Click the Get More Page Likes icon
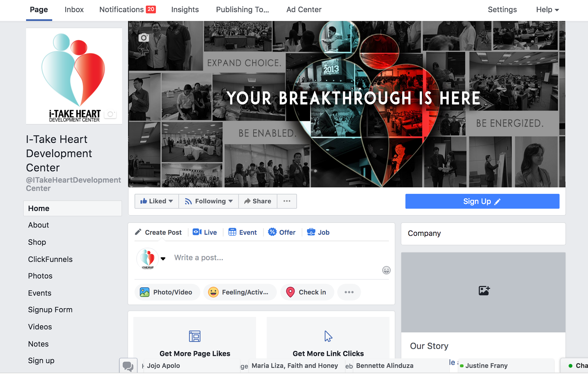588x375 pixels. coord(195,336)
